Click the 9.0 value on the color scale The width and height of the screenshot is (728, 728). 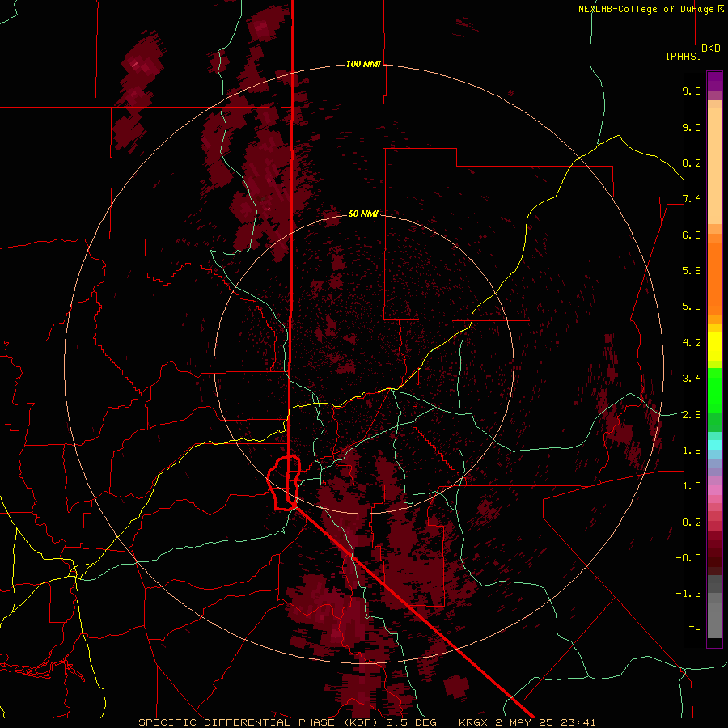[x=692, y=127]
